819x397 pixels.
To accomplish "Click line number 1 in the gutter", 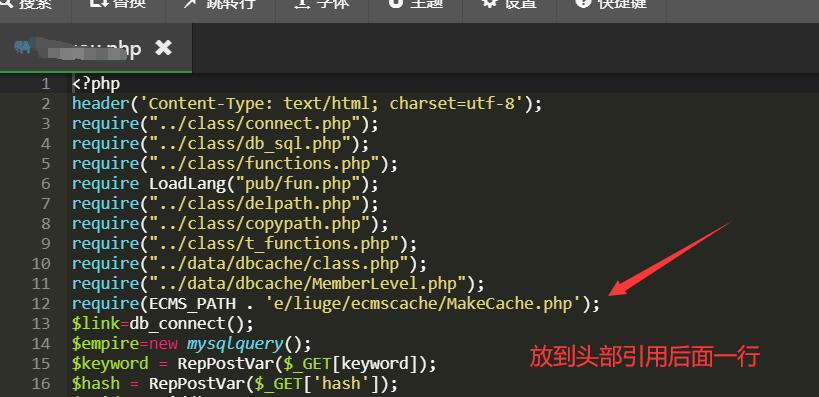I will 45,84.
